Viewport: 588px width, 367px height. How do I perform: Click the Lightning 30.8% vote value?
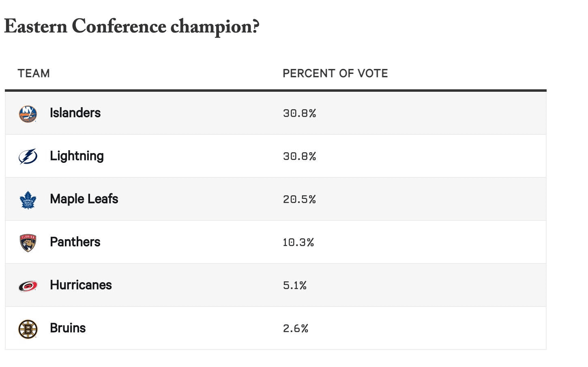(x=299, y=156)
